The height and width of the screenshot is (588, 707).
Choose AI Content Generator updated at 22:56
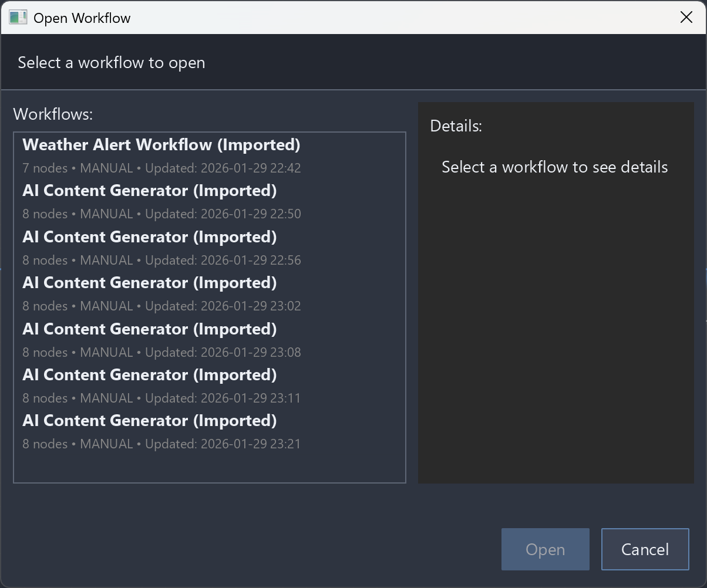tap(150, 237)
